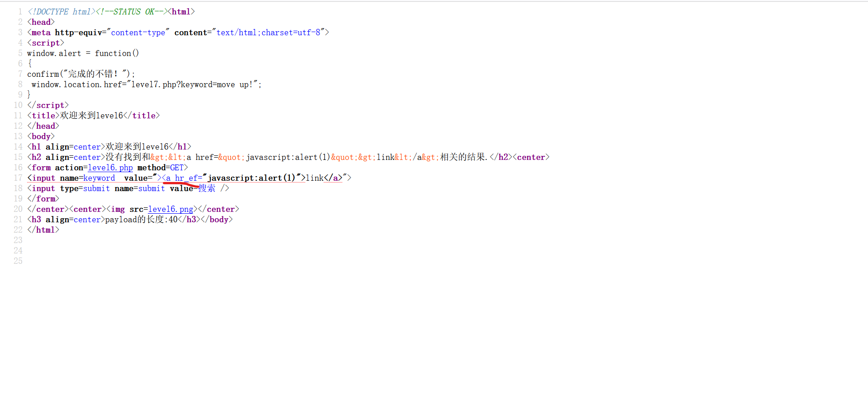868x398 pixels.
Task: Click the 'level7.php?keyword=move up!' string
Action: click(192, 84)
